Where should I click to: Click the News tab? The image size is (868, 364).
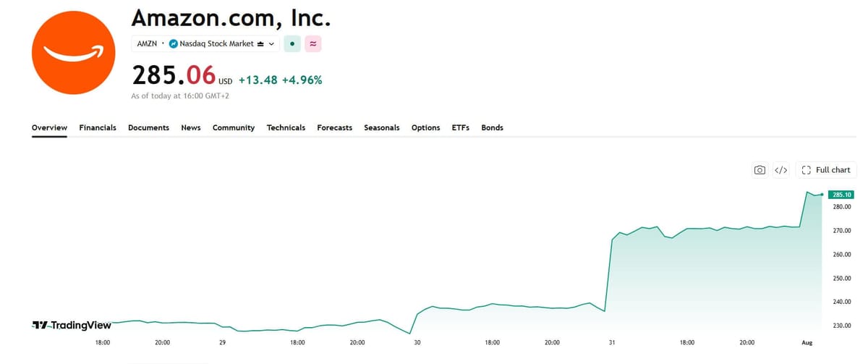pos(191,127)
